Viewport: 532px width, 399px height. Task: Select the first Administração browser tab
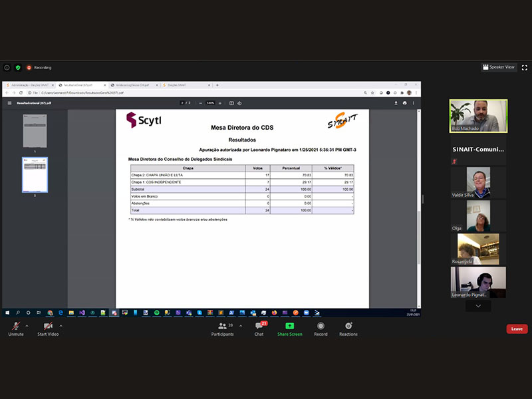coord(28,85)
